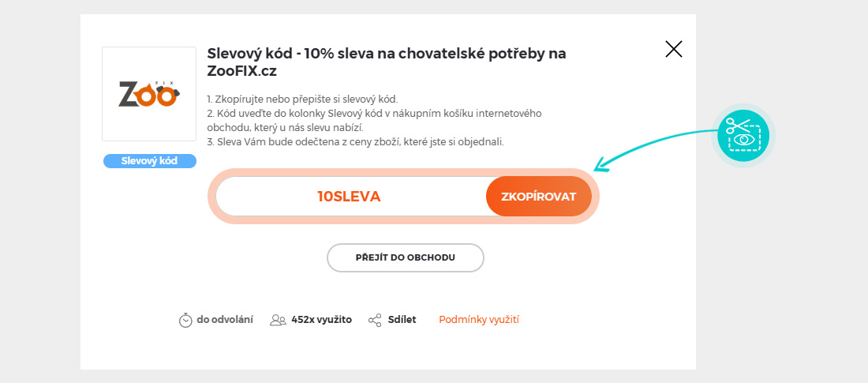868x383 pixels.
Task: Click instruction step 3 about price deduction
Action: click(x=355, y=142)
